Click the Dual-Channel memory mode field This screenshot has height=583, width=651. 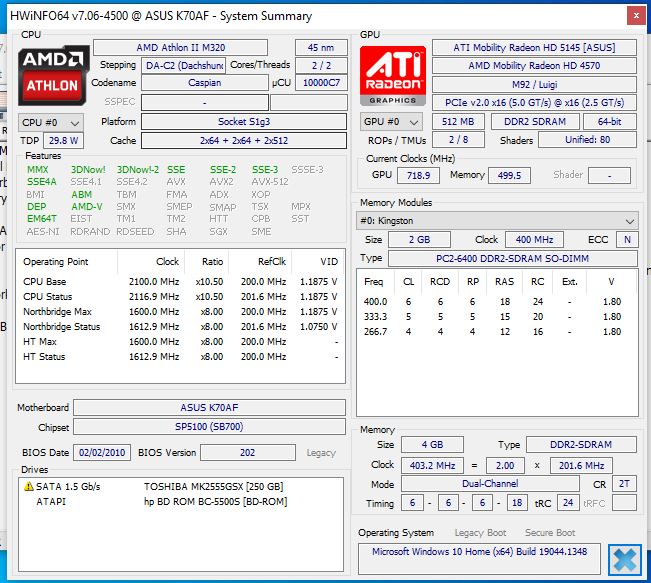[x=490, y=484]
